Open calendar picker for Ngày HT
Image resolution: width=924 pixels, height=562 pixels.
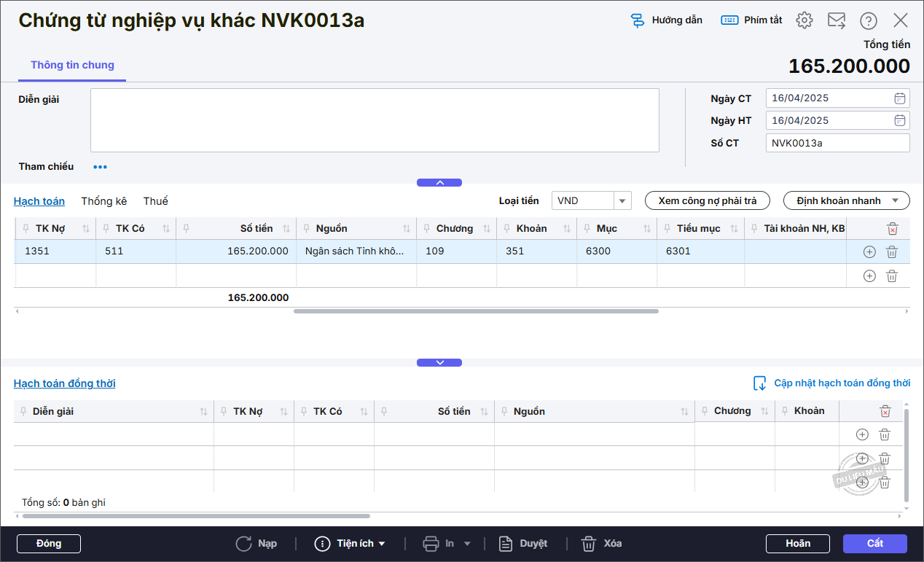900,121
